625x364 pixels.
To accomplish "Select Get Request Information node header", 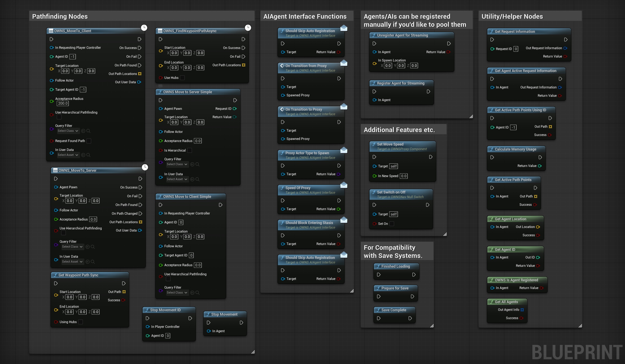I will (529, 31).
